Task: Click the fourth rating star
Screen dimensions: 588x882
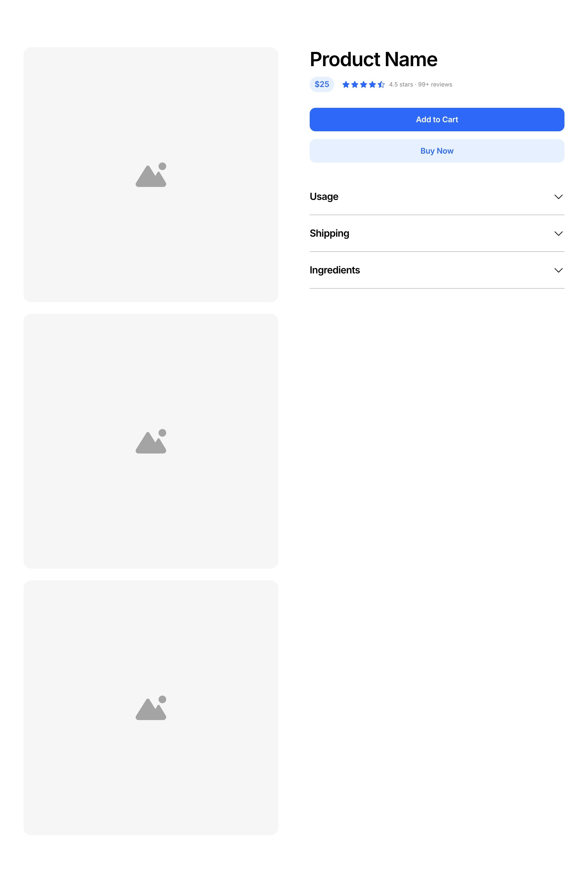Action: [x=372, y=84]
